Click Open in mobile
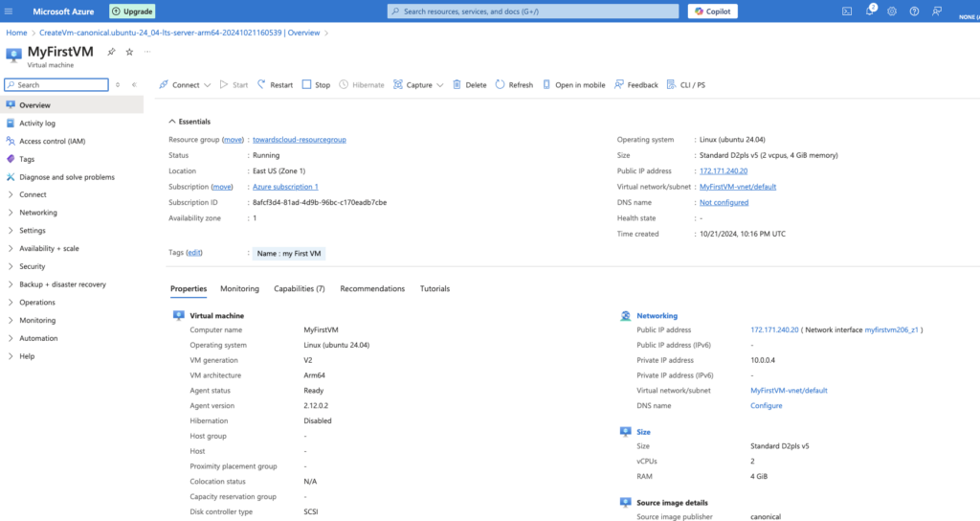980x521 pixels. (574, 85)
